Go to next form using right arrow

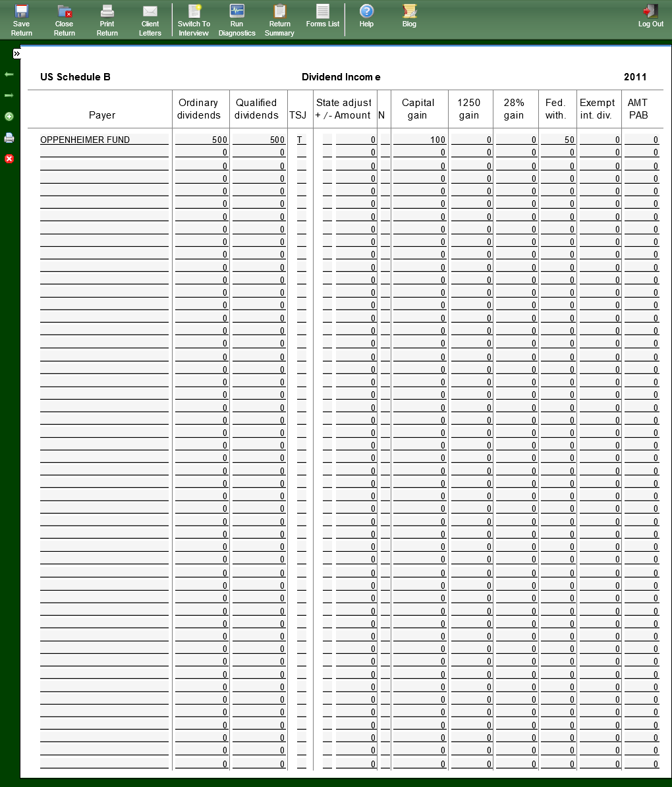[x=9, y=95]
